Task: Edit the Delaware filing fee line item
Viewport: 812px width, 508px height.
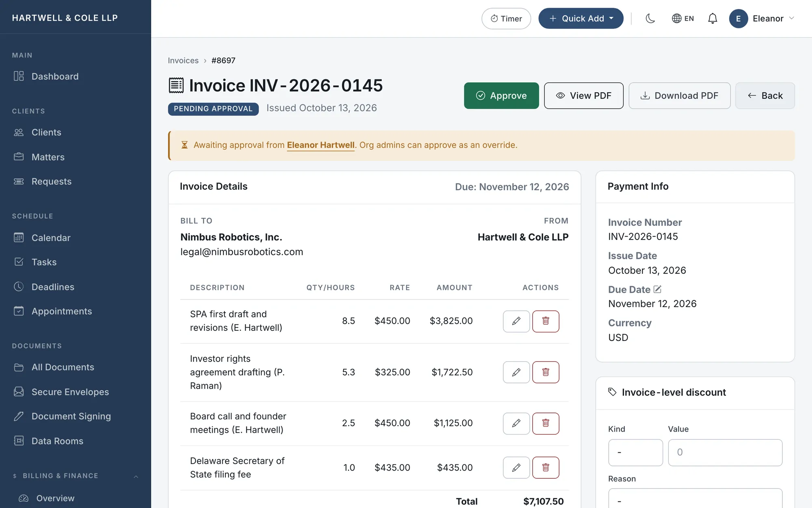Action: 516,468
